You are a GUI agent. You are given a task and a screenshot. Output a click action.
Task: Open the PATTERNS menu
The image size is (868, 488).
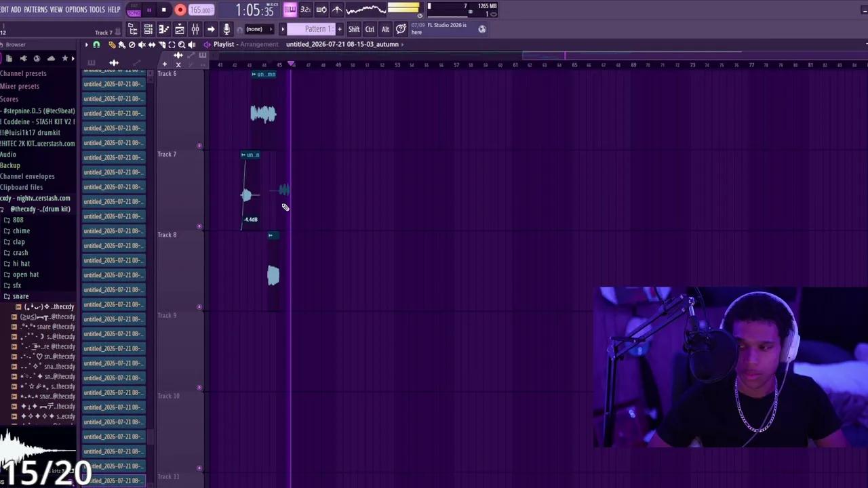(x=35, y=9)
